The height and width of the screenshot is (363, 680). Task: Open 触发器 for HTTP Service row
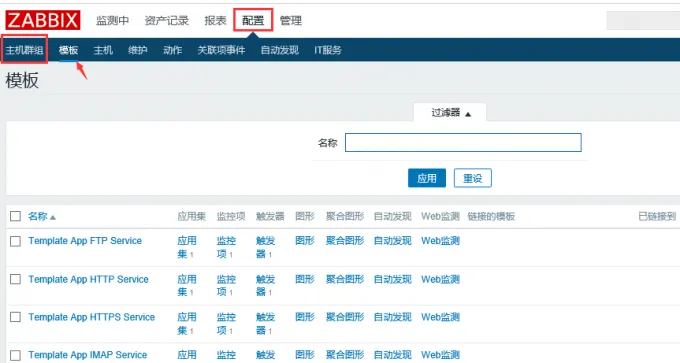pos(265,285)
